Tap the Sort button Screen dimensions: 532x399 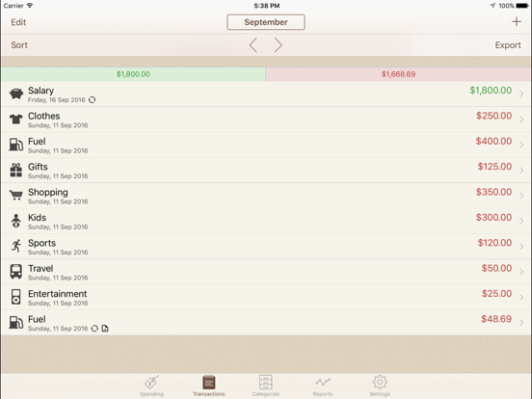(x=19, y=45)
